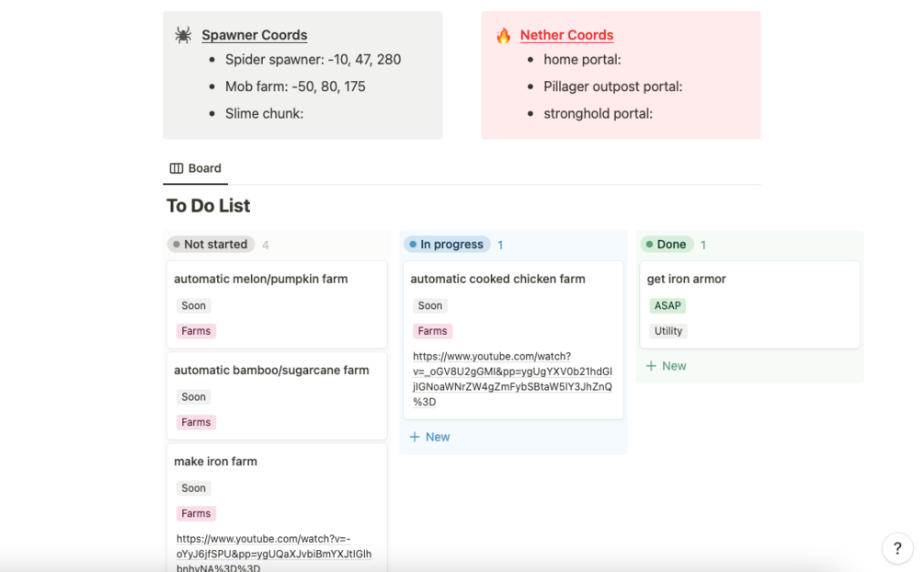The width and height of the screenshot is (924, 572).
Task: Open the help question mark button
Action: (x=897, y=548)
